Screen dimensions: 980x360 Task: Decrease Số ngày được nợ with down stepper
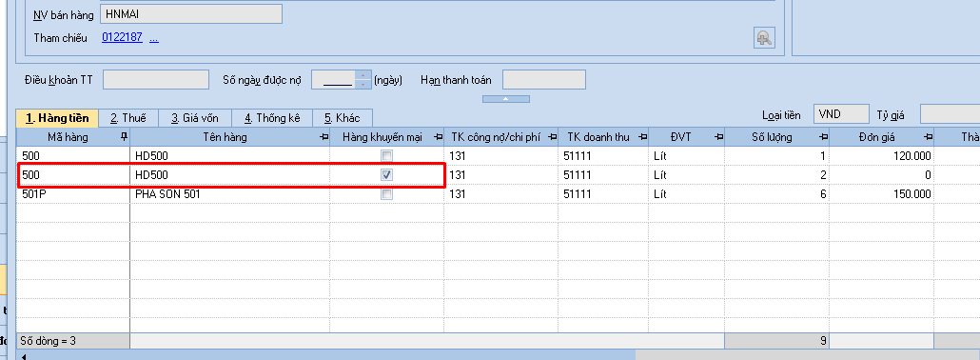pyautogui.click(x=363, y=84)
